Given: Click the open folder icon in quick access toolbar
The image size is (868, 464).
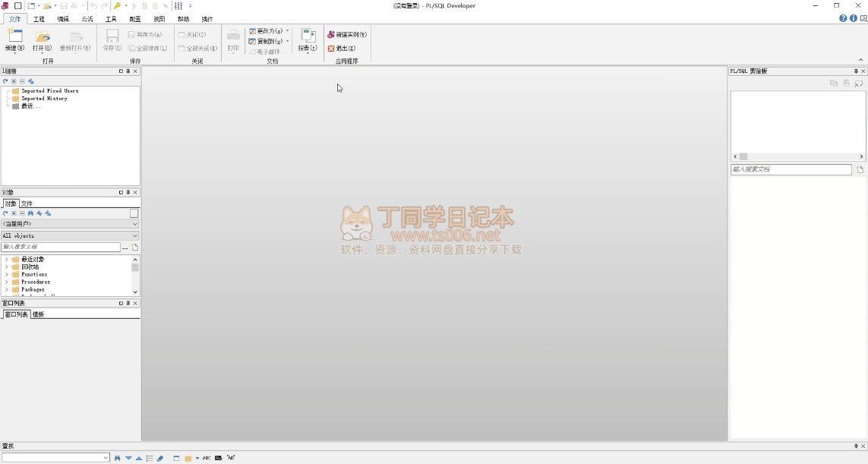Looking at the screenshot, I should click(x=48, y=5).
